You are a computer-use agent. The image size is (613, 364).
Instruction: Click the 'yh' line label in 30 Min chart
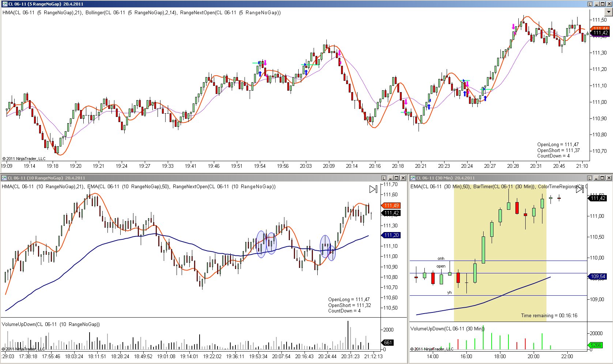tap(449, 292)
